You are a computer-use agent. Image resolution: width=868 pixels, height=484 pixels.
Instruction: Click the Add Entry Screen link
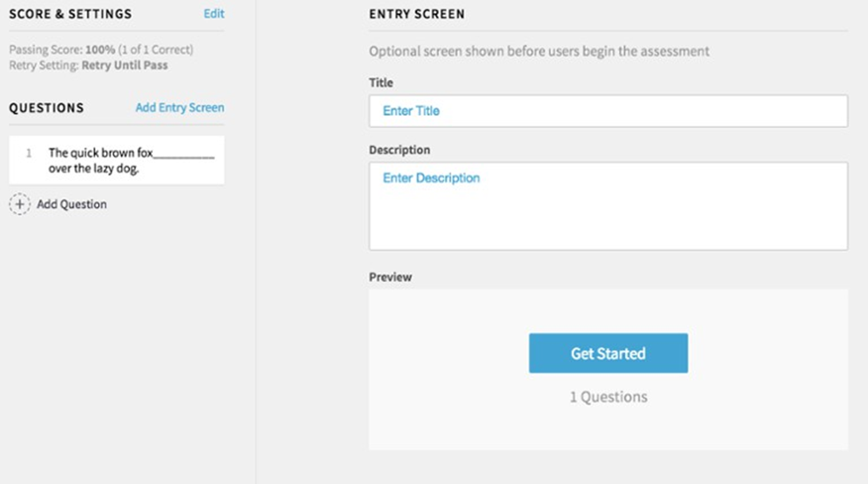tap(179, 108)
